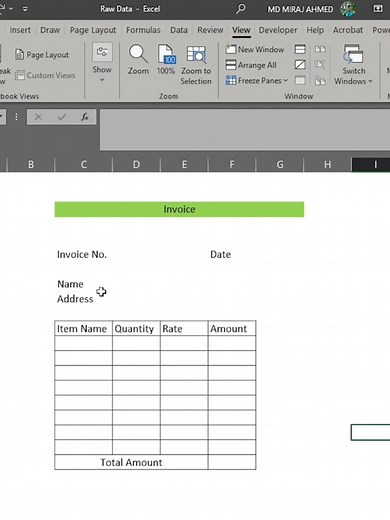
Task: Select the 'Amount' header cell
Action: [232, 328]
